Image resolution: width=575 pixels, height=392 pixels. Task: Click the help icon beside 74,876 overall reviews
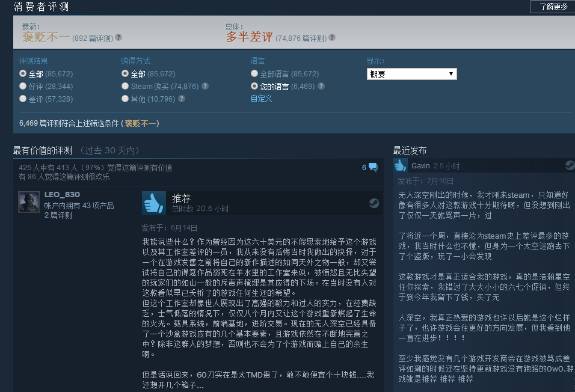(x=332, y=38)
